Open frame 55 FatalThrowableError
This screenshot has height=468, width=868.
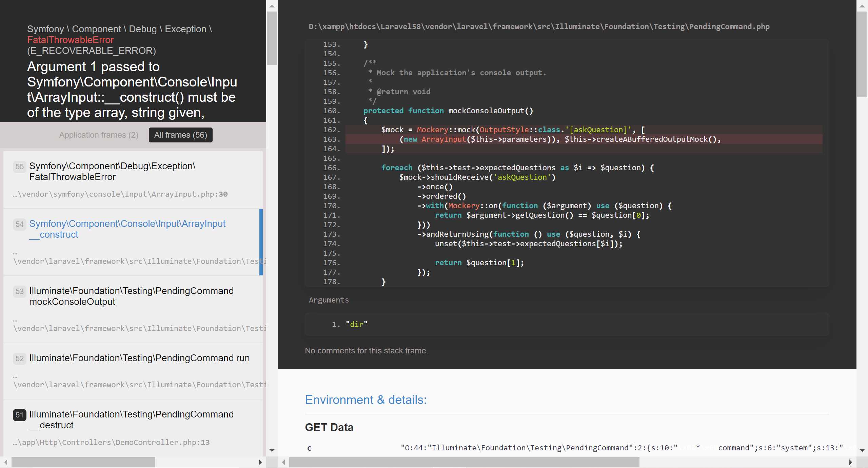(x=133, y=180)
